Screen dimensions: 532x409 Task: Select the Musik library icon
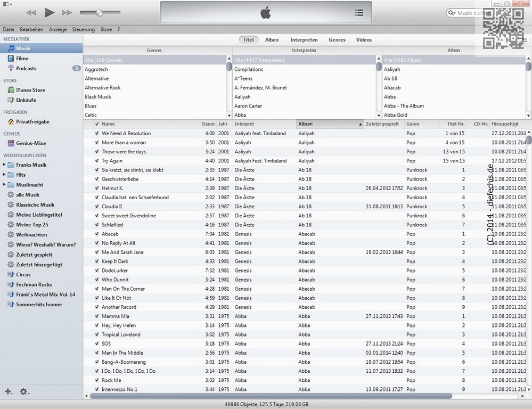point(11,48)
